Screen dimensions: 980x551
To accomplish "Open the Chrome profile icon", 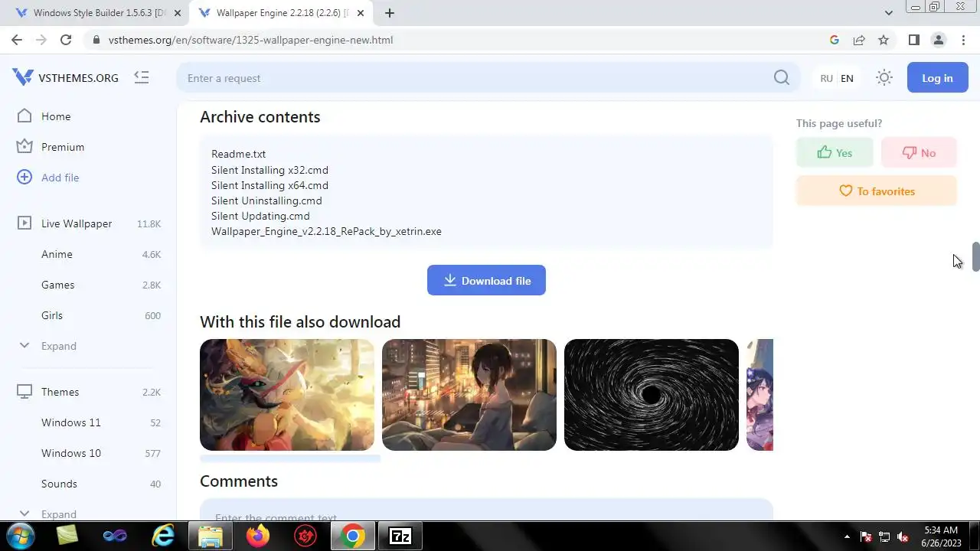I will tap(938, 40).
